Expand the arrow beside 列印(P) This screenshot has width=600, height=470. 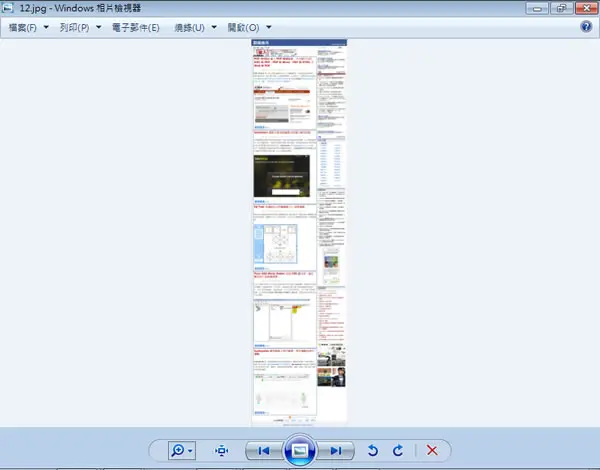pyautogui.click(x=98, y=27)
